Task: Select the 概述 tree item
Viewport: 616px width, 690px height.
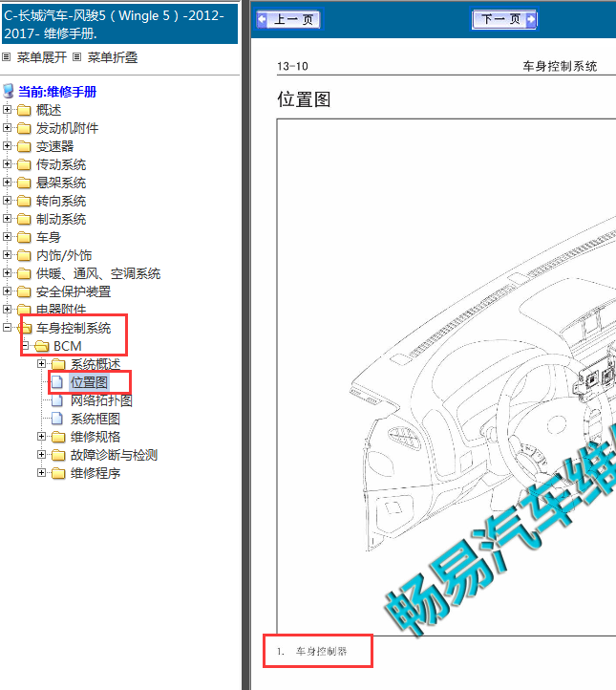Action: click(49, 110)
